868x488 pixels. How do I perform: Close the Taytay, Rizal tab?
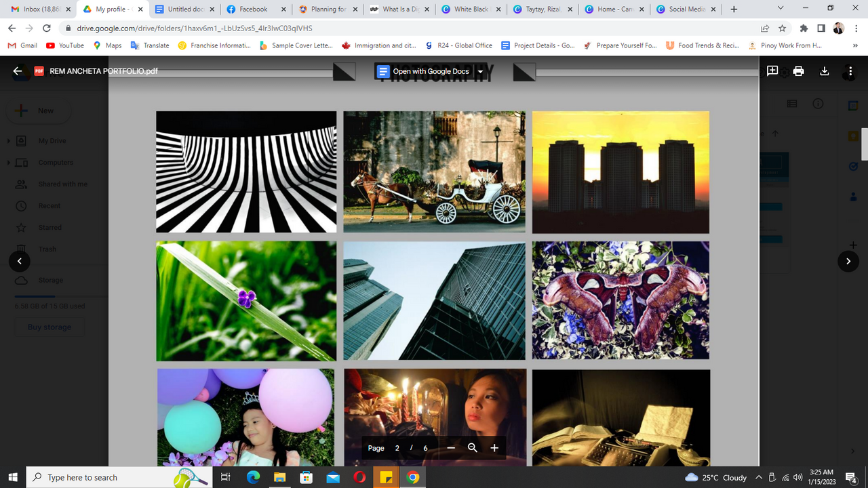(571, 9)
